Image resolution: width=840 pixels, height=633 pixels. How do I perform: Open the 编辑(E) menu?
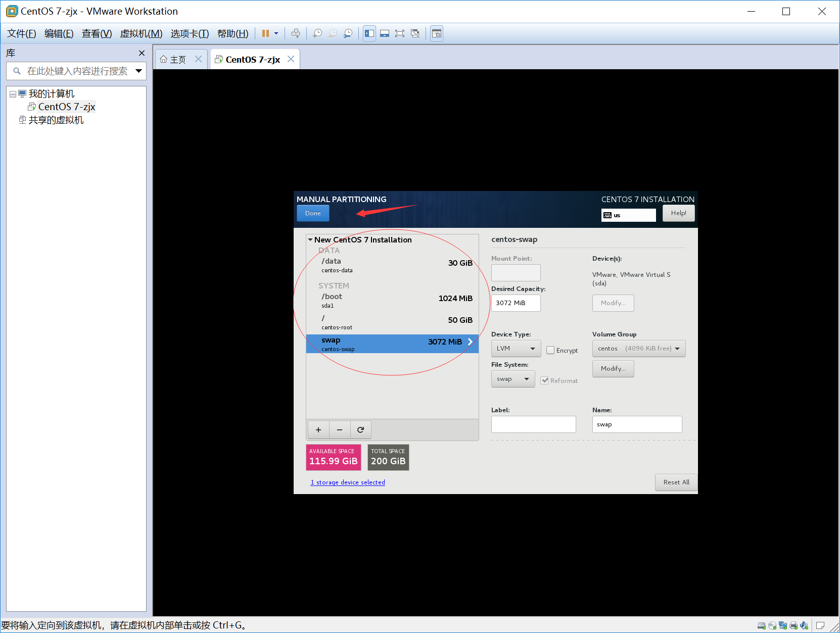point(59,33)
